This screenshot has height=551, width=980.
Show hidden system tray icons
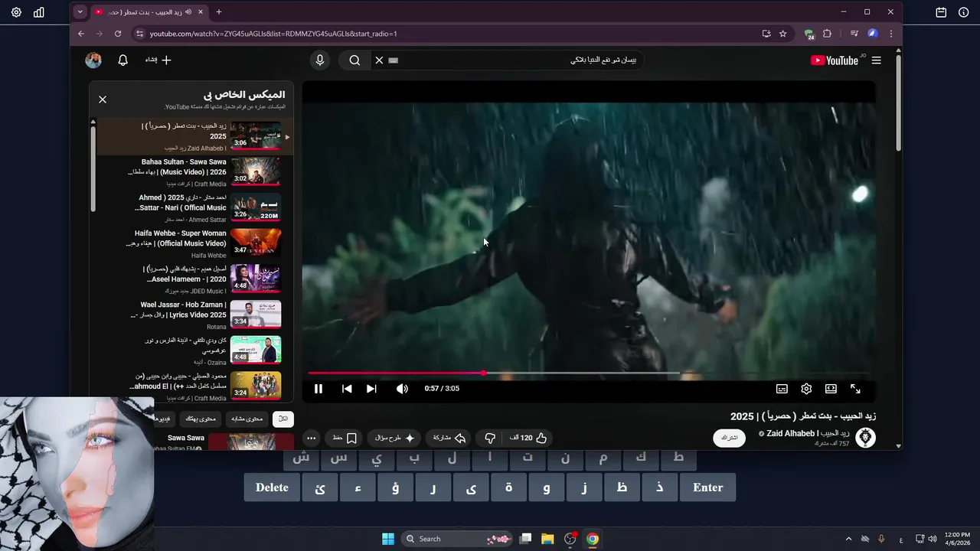click(x=848, y=539)
